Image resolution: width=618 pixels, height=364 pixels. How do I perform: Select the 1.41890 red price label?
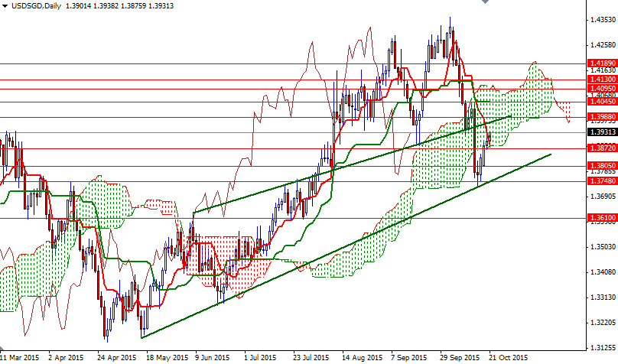[602, 63]
